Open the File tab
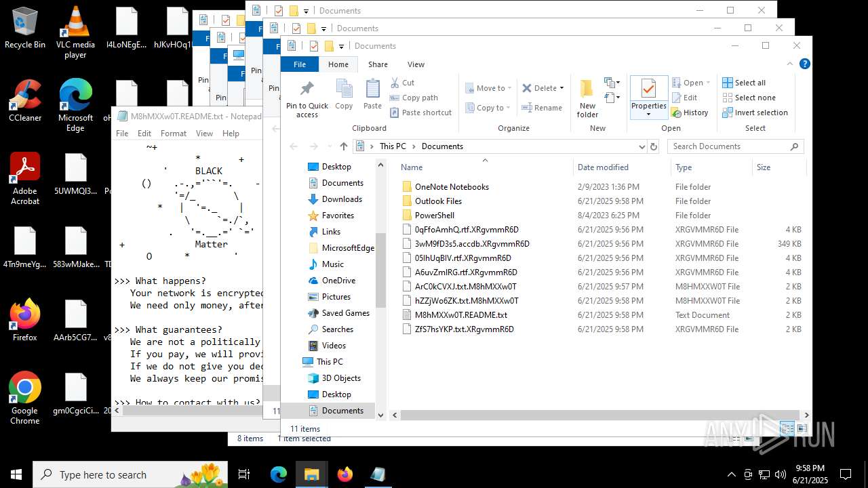The image size is (868, 488). (x=299, y=64)
